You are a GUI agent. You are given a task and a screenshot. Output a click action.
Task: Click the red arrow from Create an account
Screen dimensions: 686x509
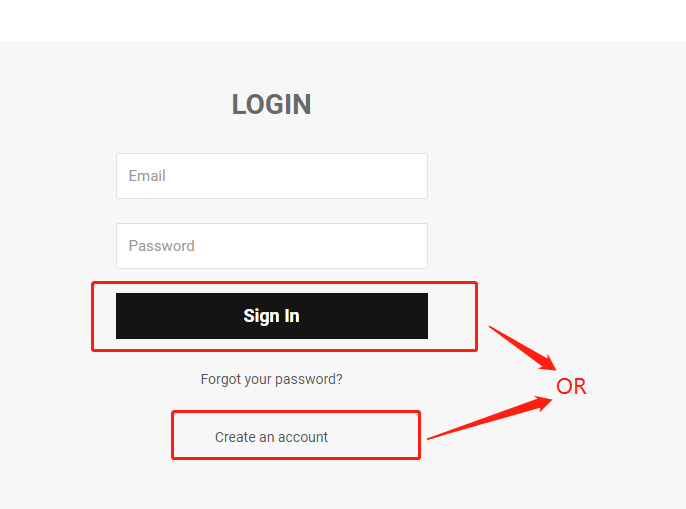(x=490, y=418)
